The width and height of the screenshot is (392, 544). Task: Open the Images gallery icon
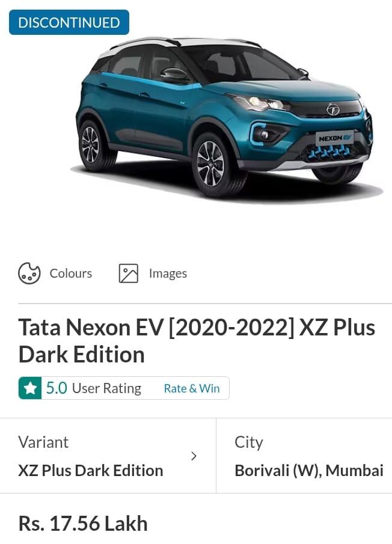pos(128,274)
